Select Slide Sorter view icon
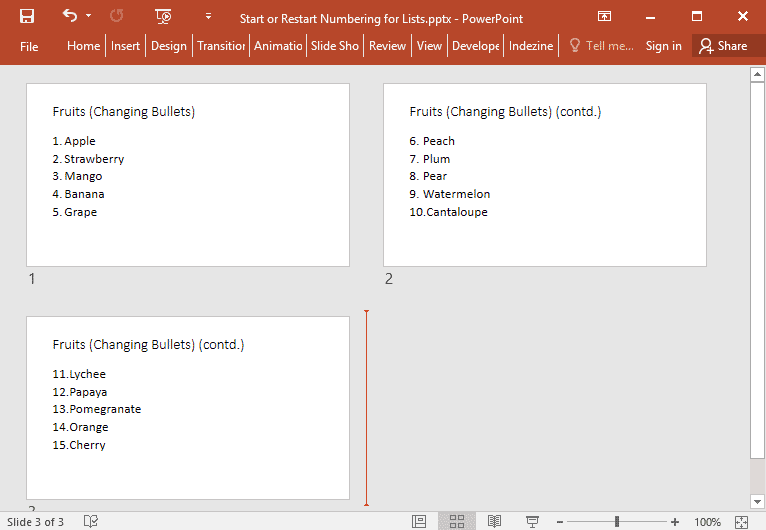 (456, 521)
